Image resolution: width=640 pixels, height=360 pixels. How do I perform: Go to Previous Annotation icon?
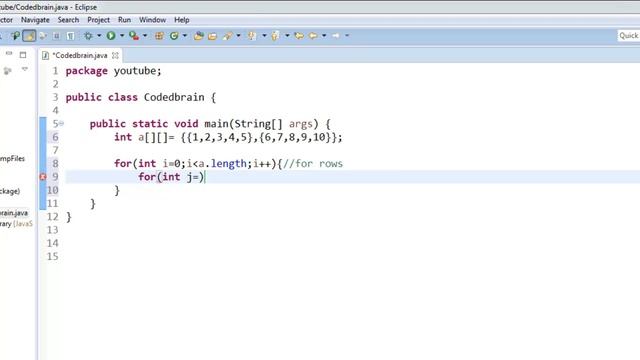coord(275,36)
